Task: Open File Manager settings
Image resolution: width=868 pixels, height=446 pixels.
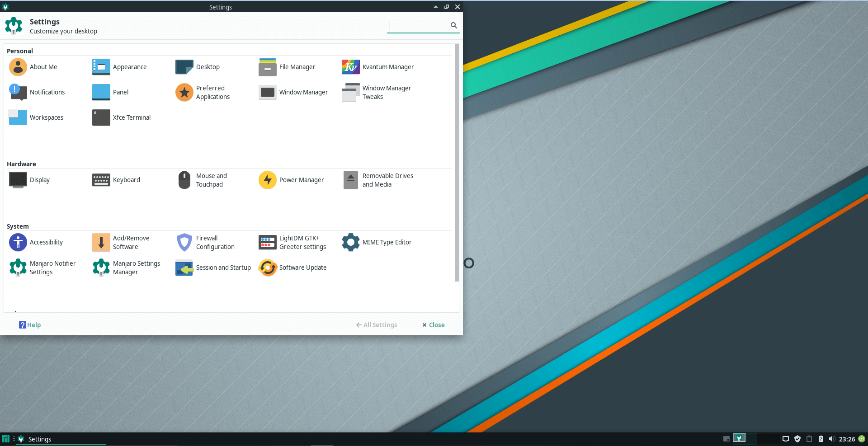Action: [x=287, y=67]
